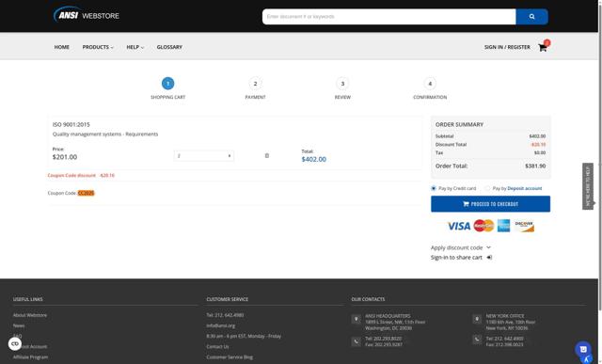Screen dimensions: 602x364
Task: Click Contact Us in Customer Service
Action: point(217,346)
